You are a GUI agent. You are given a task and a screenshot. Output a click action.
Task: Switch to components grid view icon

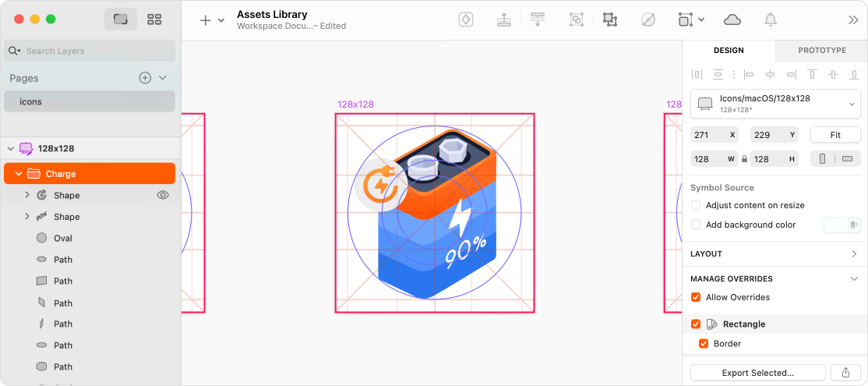tap(154, 19)
